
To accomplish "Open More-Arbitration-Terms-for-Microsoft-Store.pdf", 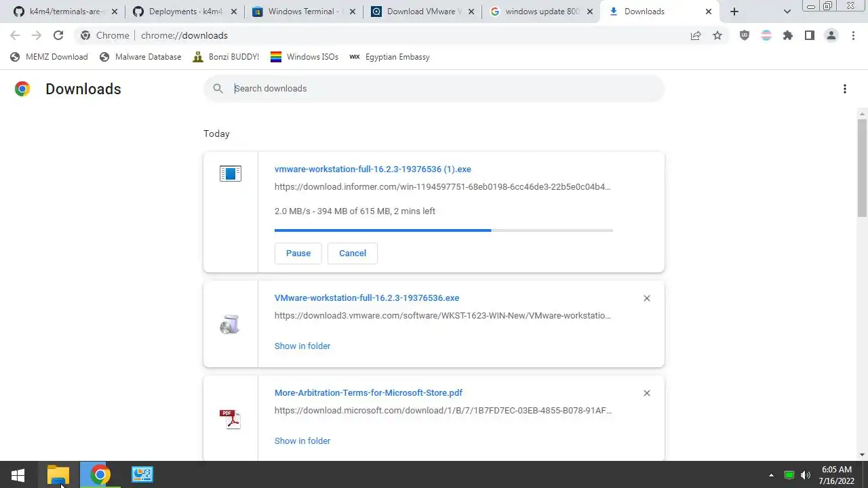I will (x=369, y=393).
